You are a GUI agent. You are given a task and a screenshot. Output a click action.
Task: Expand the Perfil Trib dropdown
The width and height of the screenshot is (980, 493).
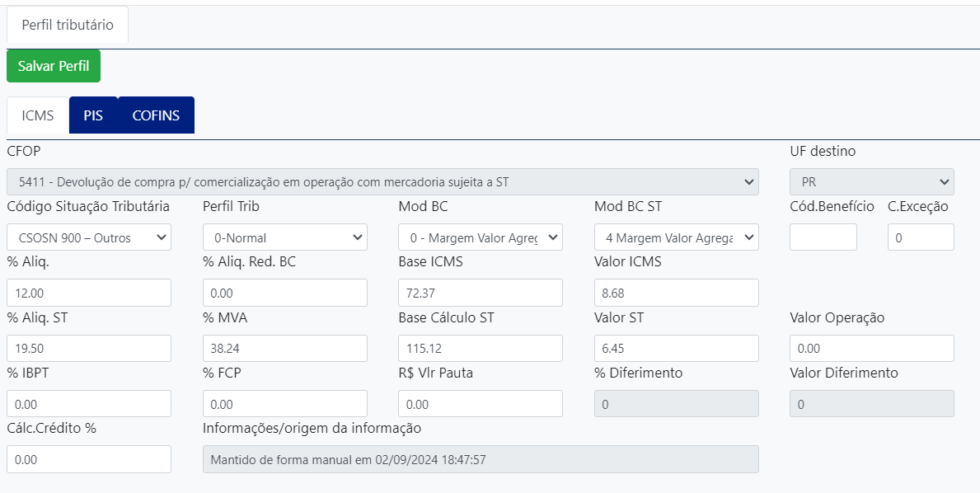point(284,237)
